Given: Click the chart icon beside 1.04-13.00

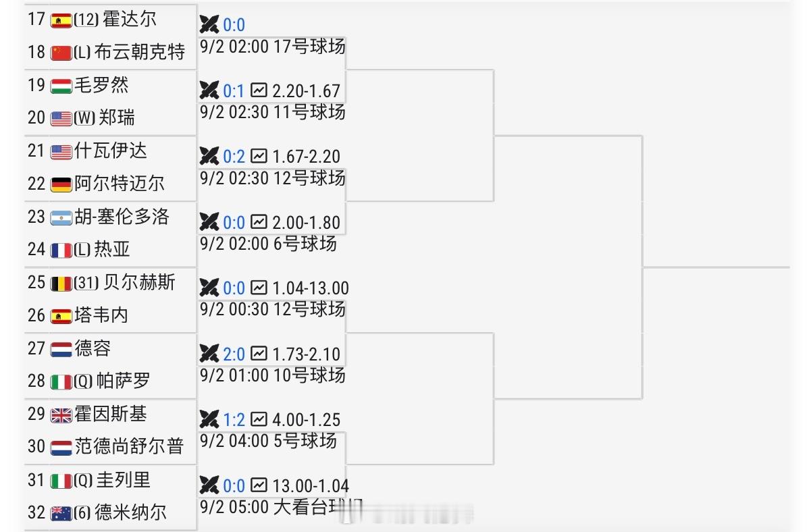Looking at the screenshot, I should [x=259, y=288].
